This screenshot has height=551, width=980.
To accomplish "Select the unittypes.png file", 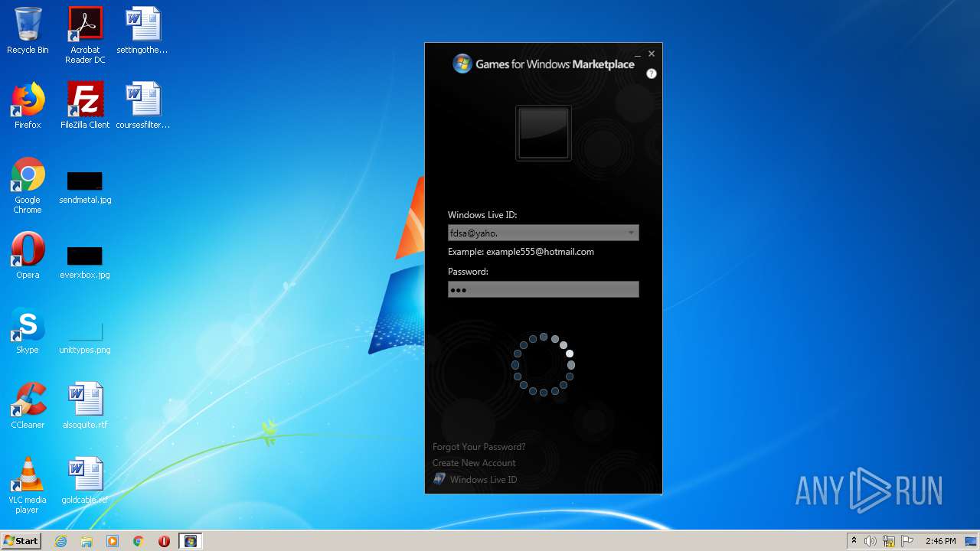I will point(85,337).
